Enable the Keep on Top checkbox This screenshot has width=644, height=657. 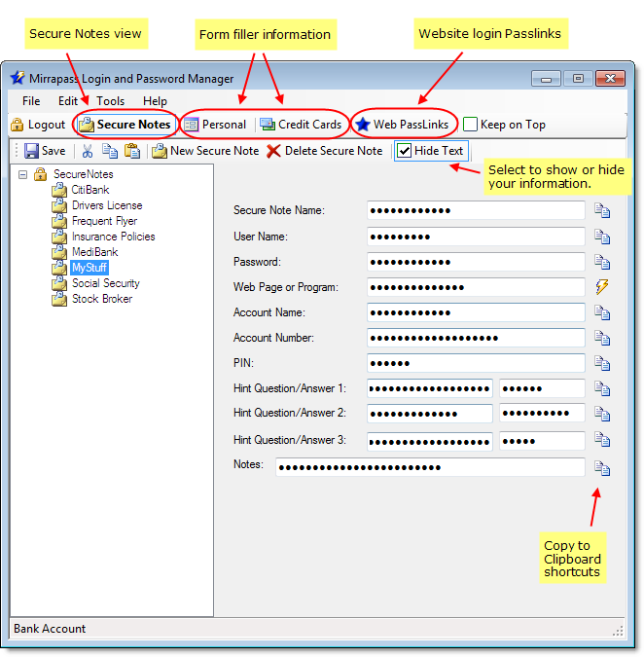[x=470, y=125]
